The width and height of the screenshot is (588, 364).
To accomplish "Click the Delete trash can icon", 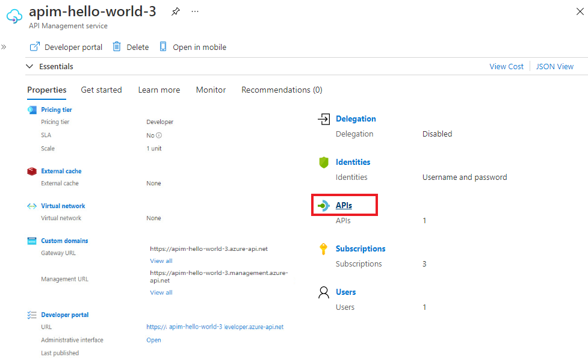I will click(x=117, y=46).
